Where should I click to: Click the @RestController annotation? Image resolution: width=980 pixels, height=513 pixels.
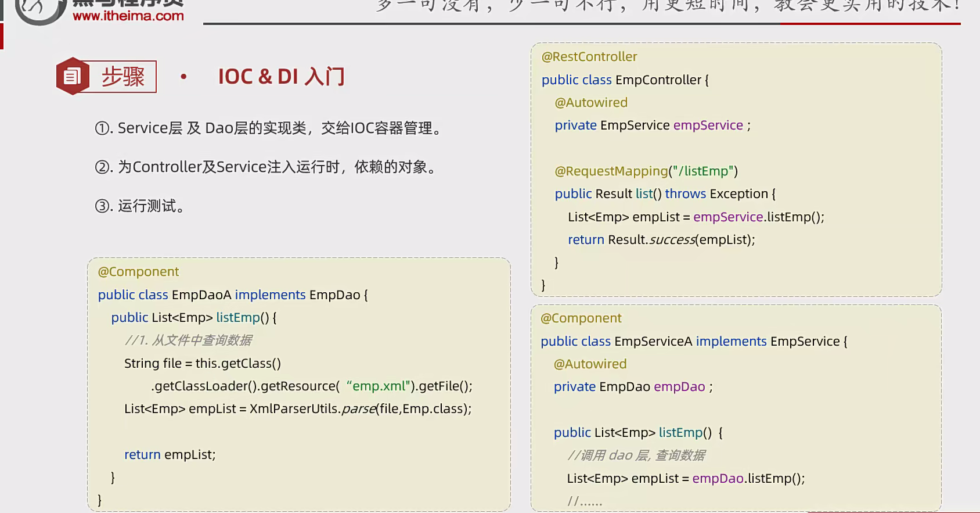[589, 57]
